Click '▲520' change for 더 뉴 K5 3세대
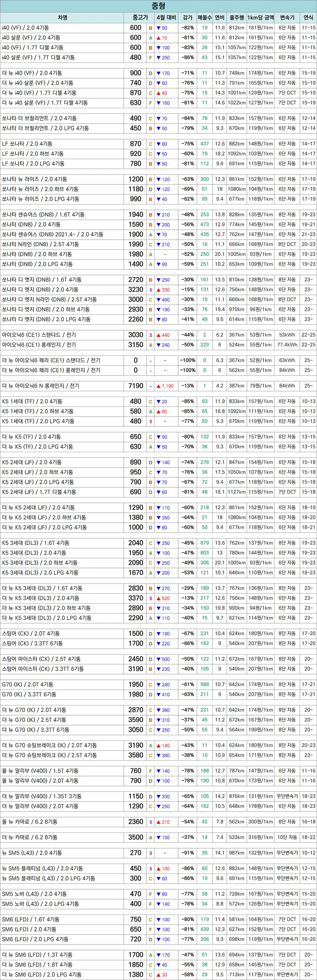The width and height of the screenshot is (317, 980). pos(163,598)
